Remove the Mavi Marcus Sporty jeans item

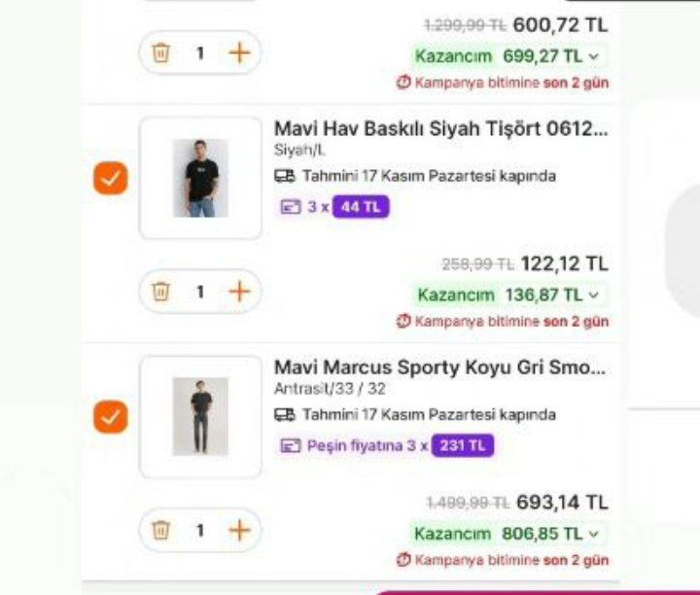point(161,530)
